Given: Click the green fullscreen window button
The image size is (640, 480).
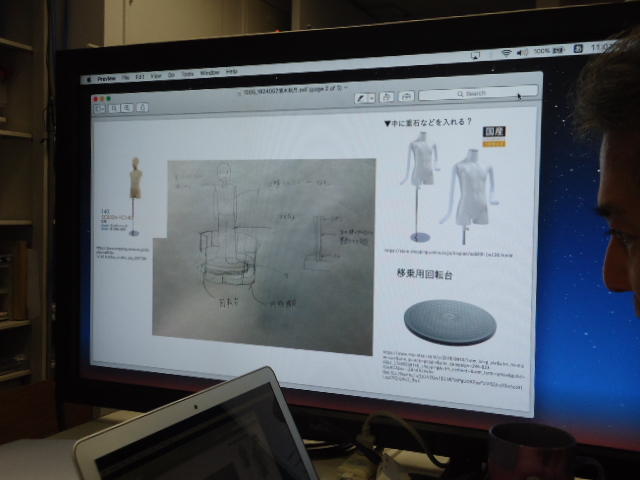Looking at the screenshot, I should pos(109,98).
